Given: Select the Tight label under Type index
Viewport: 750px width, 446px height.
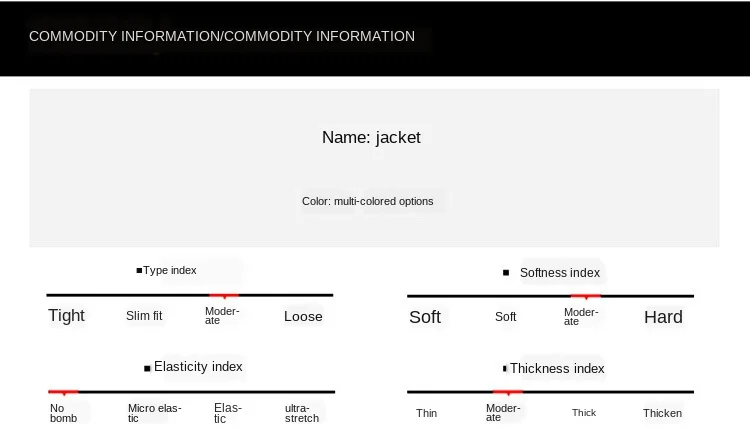Looking at the screenshot, I should tap(66, 316).
